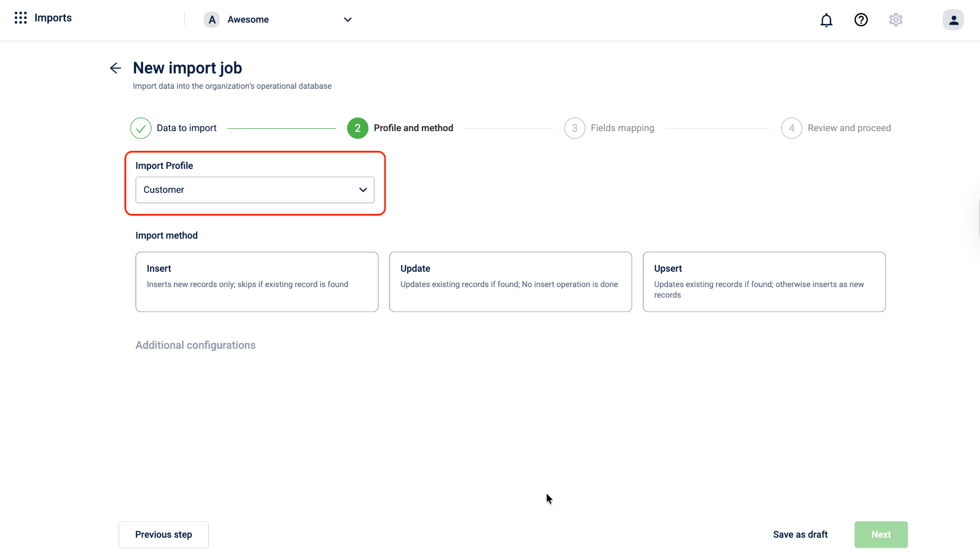Click the Previous step button
Screen dimensions: 980x556
click(x=164, y=534)
